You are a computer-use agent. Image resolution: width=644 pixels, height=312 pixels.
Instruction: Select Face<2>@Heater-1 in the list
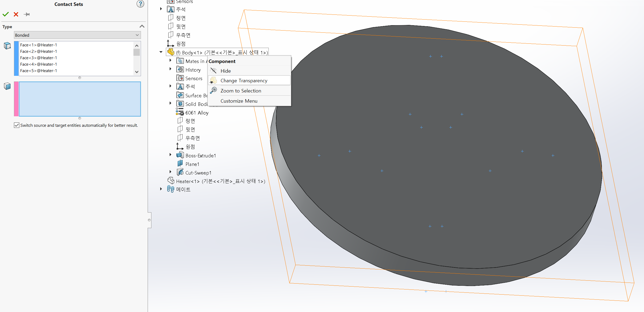pos(38,51)
